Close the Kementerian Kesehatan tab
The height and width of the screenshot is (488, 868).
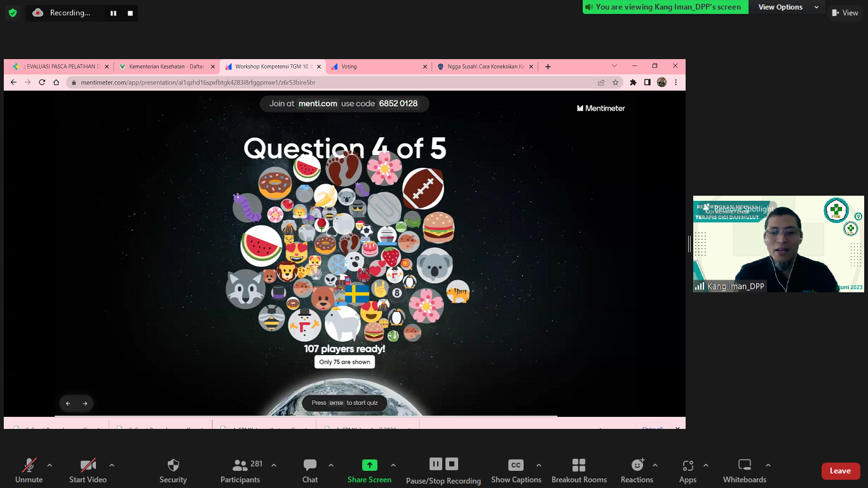click(x=212, y=66)
